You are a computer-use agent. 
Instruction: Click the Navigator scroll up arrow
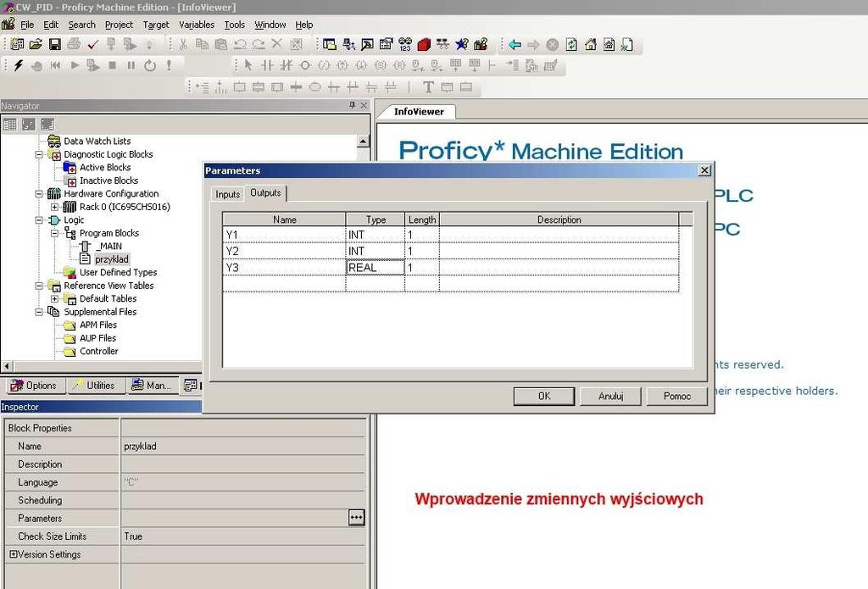coord(363,142)
